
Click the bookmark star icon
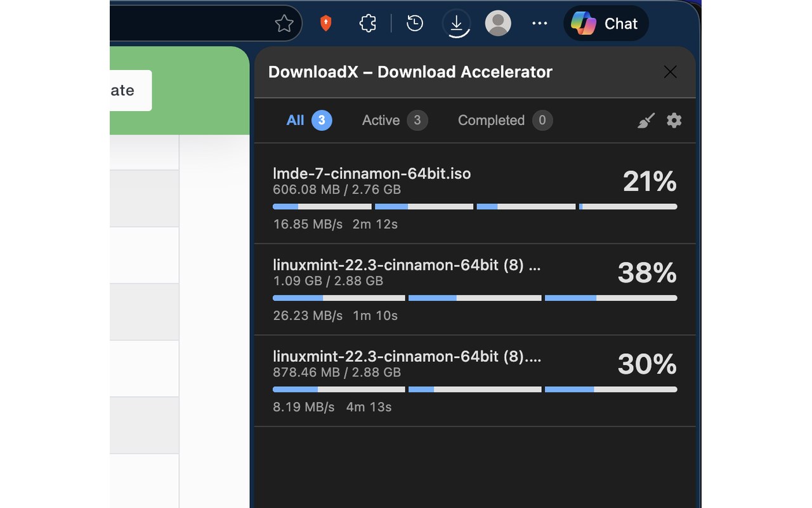coord(284,24)
